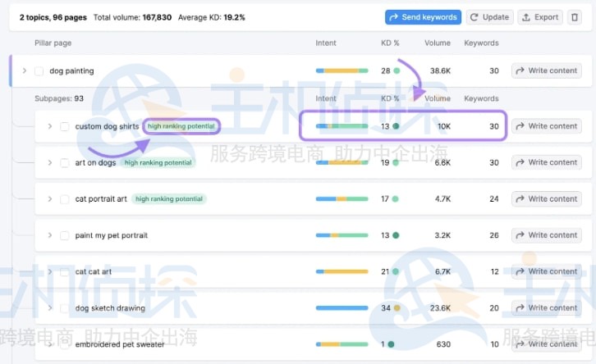Click the Update button
This screenshot has height=364, width=596.
coord(489,17)
